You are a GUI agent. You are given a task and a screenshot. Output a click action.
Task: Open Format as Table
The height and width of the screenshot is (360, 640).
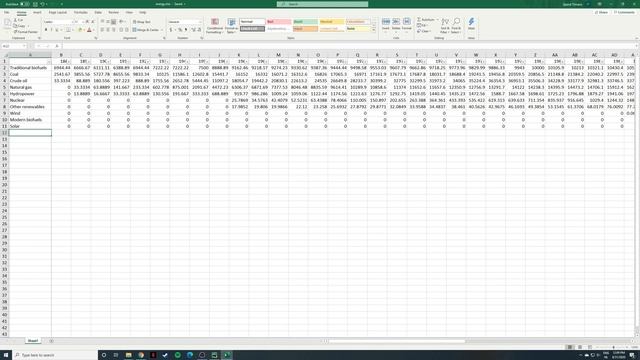coord(231,26)
